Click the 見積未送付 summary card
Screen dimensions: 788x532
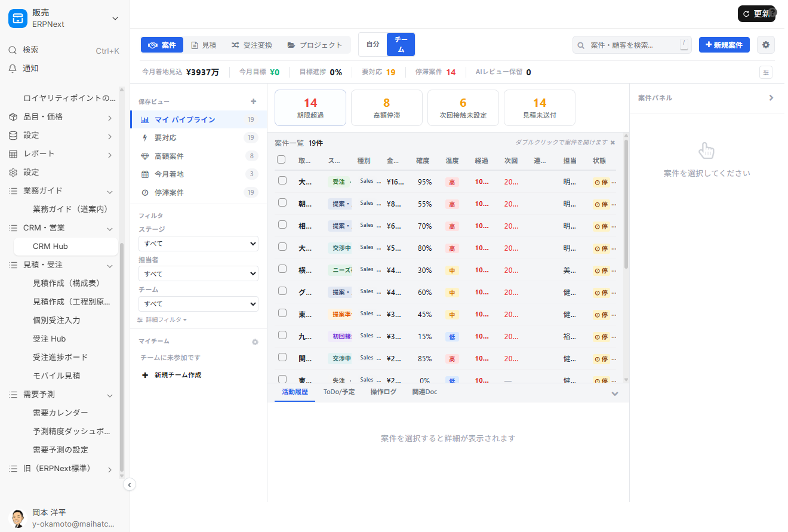click(x=540, y=108)
